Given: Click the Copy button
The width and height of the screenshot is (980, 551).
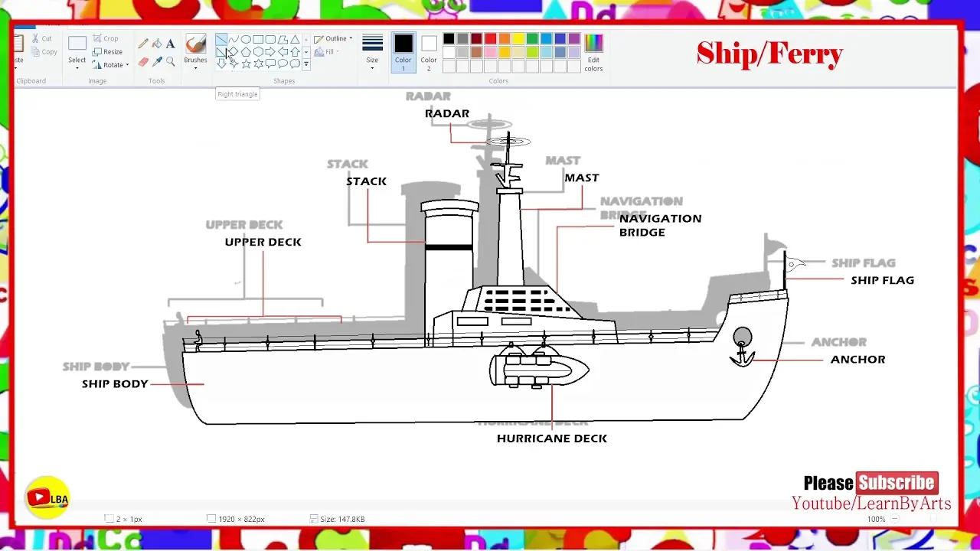Looking at the screenshot, I should pyautogui.click(x=44, y=52).
